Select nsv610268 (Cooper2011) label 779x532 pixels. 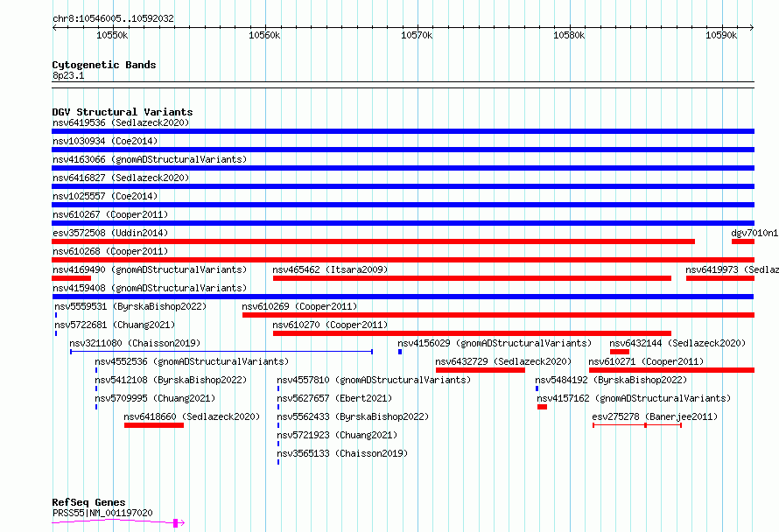point(110,251)
